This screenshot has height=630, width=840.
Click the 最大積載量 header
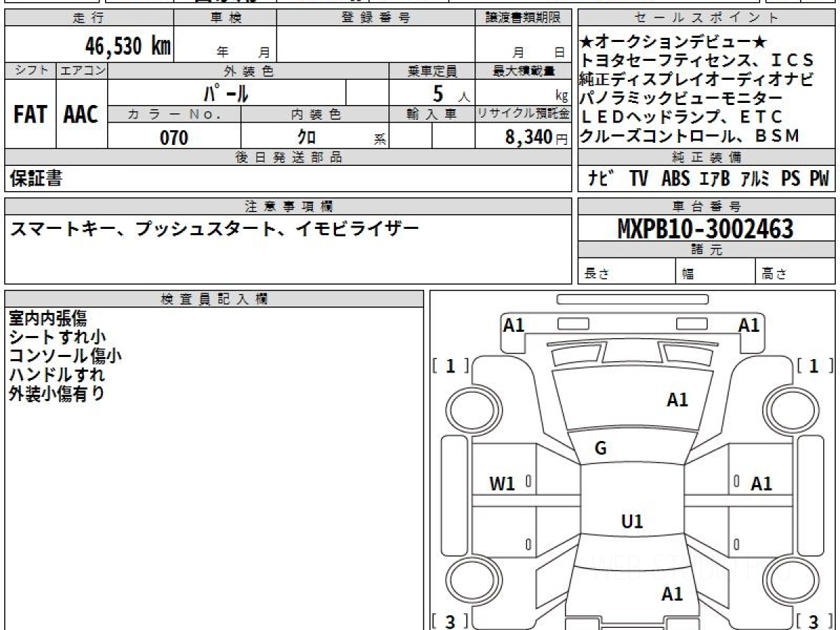(524, 70)
